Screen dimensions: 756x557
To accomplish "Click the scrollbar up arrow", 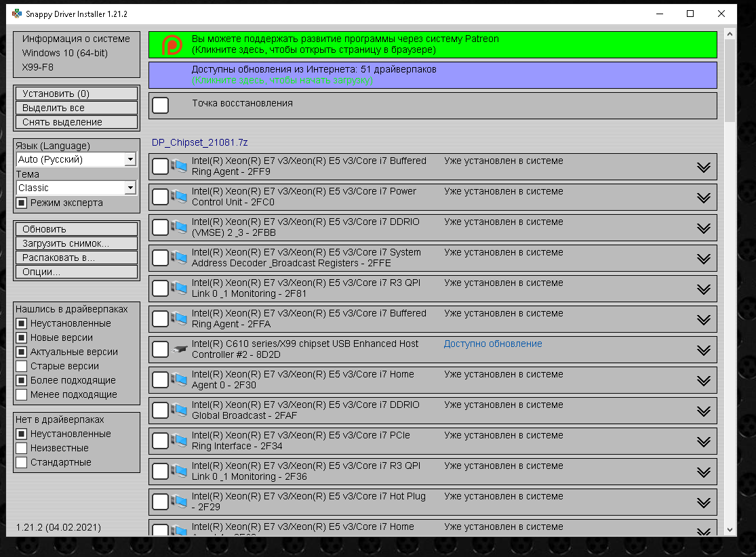I will pos(730,34).
